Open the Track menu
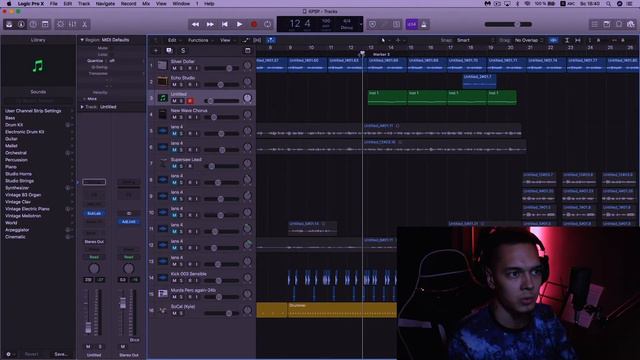 [84, 4]
